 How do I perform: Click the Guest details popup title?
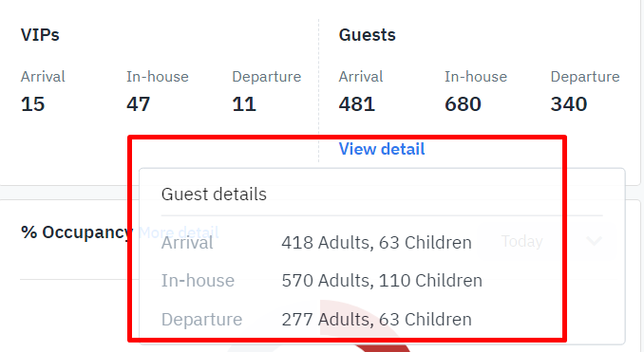coord(214,195)
